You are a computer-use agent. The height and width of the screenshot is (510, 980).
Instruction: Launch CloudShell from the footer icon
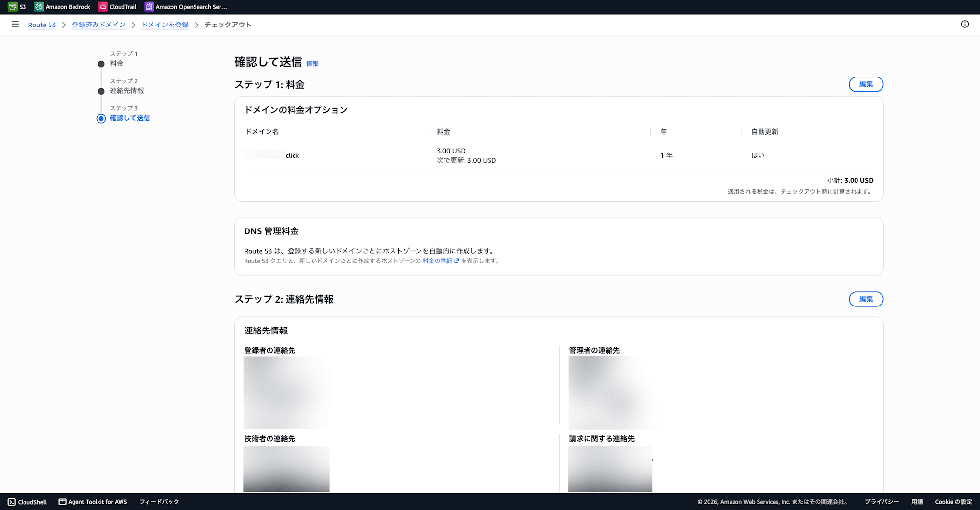click(x=12, y=502)
